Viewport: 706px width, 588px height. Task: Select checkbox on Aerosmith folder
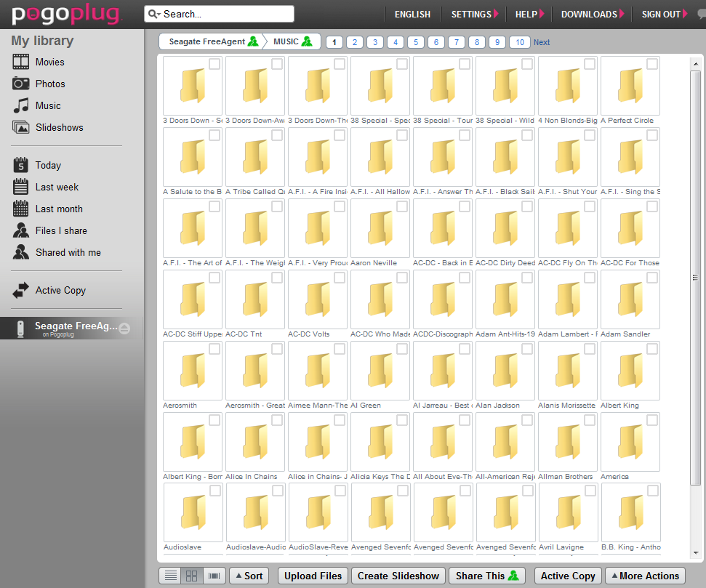(x=214, y=349)
